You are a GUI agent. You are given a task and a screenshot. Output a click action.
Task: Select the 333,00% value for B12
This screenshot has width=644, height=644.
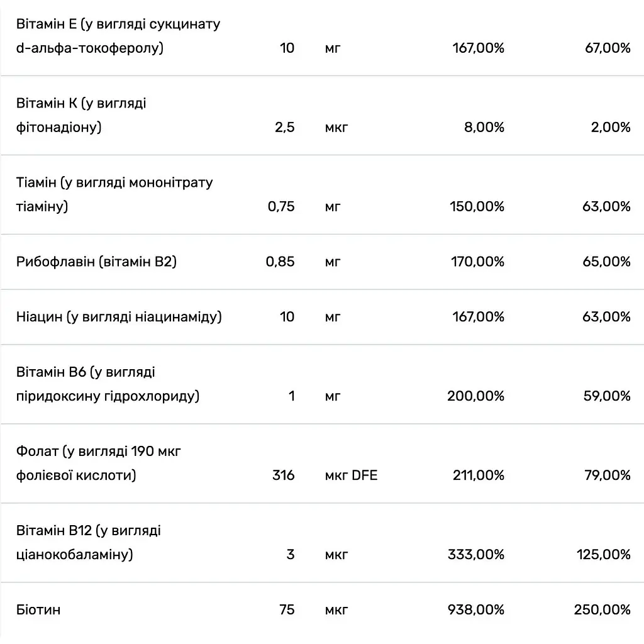476,555
